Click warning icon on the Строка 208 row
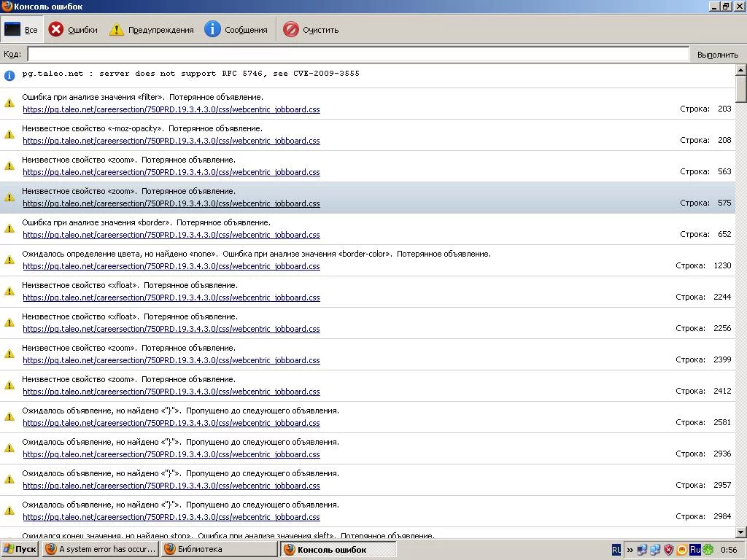Viewport: 747px width, 560px height. [9, 134]
